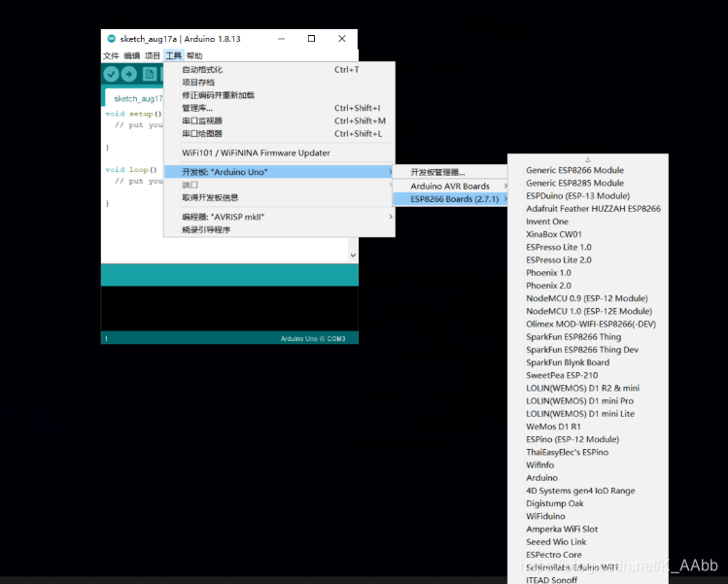Open 串口绘图器 serial plotter
Screen dimensions: 728x584
[279, 134]
